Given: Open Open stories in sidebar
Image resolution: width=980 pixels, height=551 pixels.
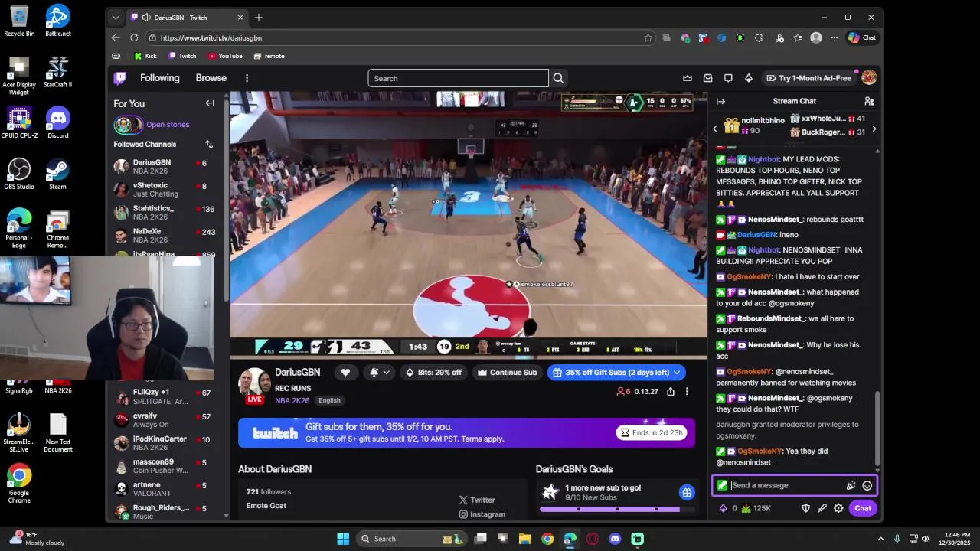Looking at the screenshot, I should coord(168,125).
